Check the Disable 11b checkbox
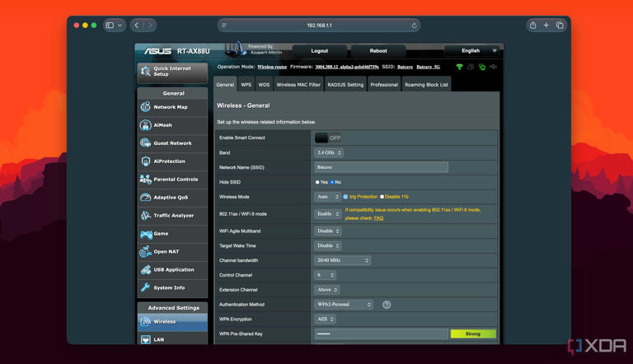 (382, 197)
